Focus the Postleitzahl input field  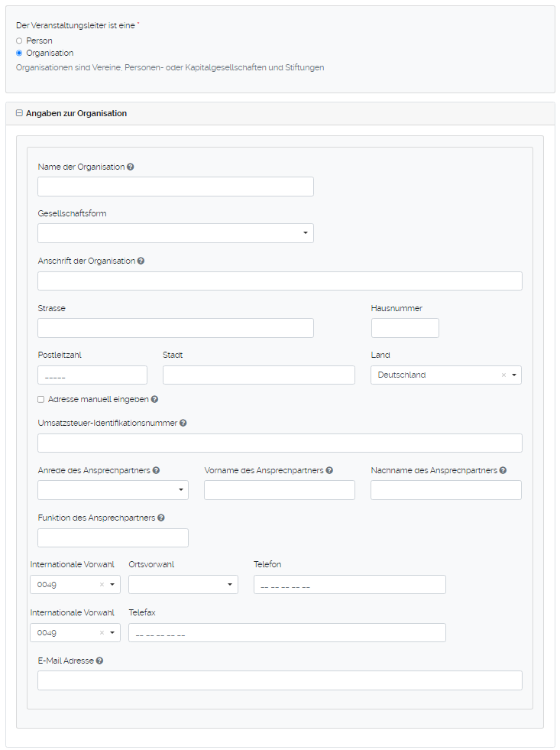click(92, 375)
